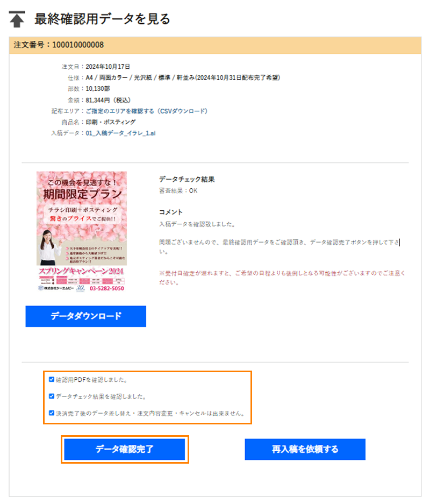Screen dimensions: 430x504
Task: Toggle the 決済完了後のデータ差し替え checkbox
Action: point(52,413)
